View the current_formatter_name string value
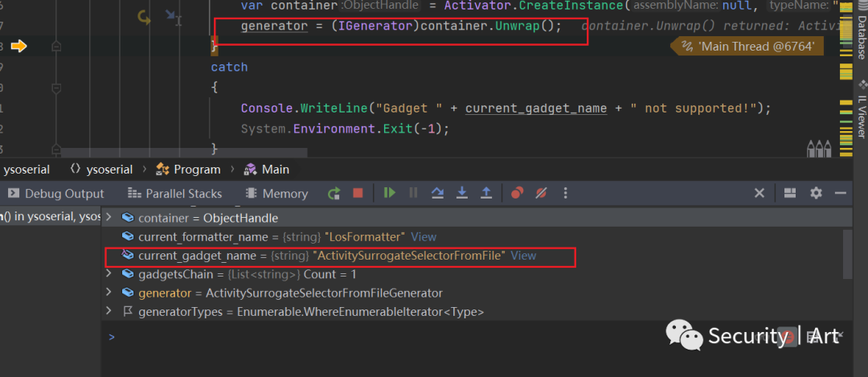 (x=424, y=237)
